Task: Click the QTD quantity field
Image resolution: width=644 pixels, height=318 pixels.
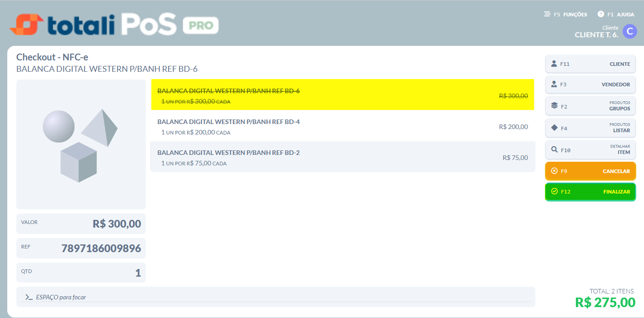Action: pos(81,273)
